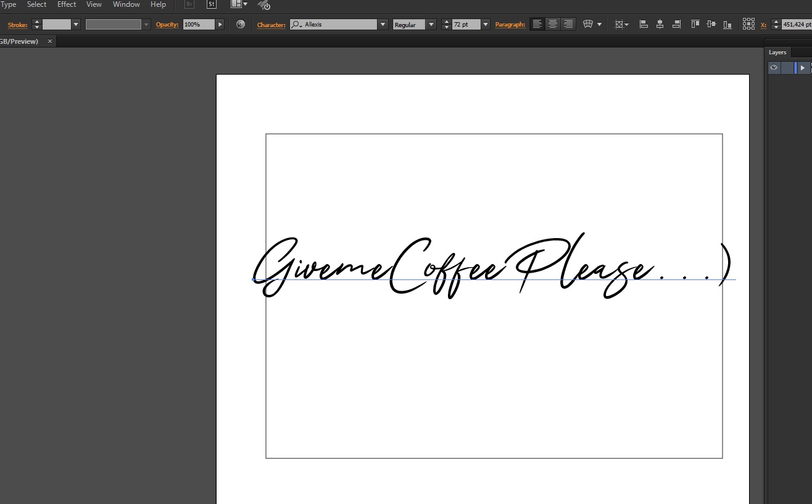812x504 pixels.
Task: Click Vertical Align Bottom icon
Action: point(727,24)
